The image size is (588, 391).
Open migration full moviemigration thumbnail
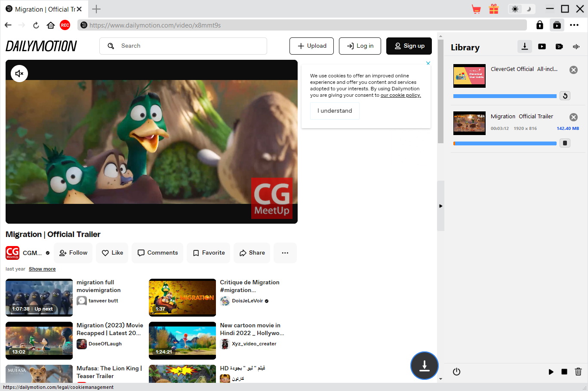(39, 298)
